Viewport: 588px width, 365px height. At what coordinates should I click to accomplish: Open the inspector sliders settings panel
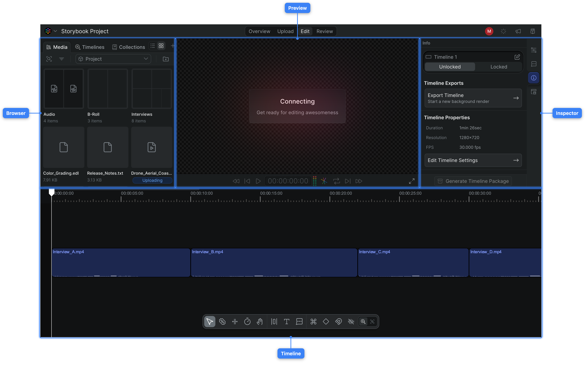pos(534,50)
